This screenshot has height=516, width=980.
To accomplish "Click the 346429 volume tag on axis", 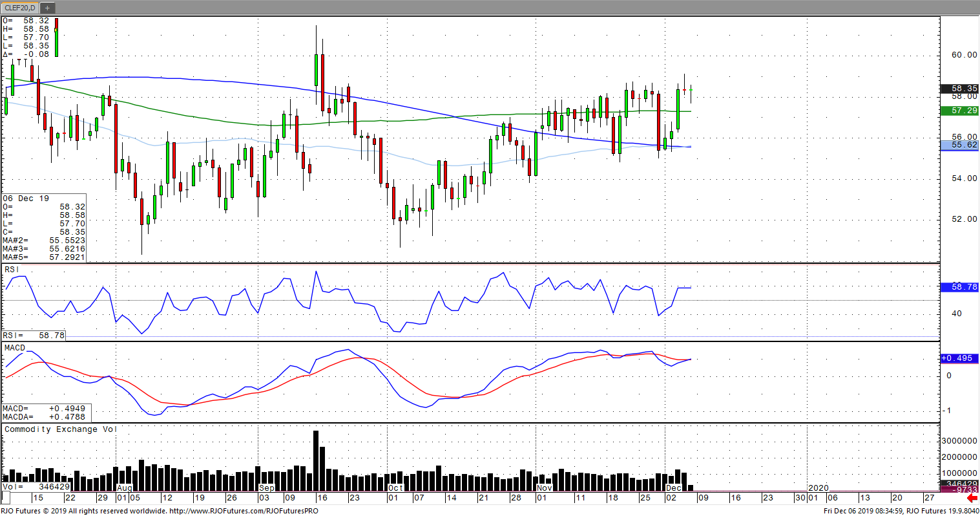I will pos(959,484).
